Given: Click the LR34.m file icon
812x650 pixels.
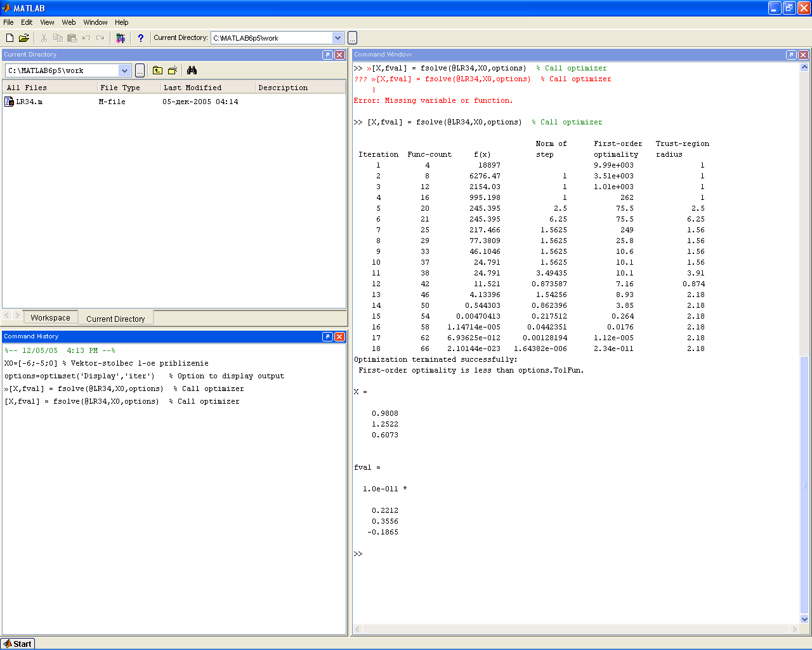Looking at the screenshot, I should point(9,102).
